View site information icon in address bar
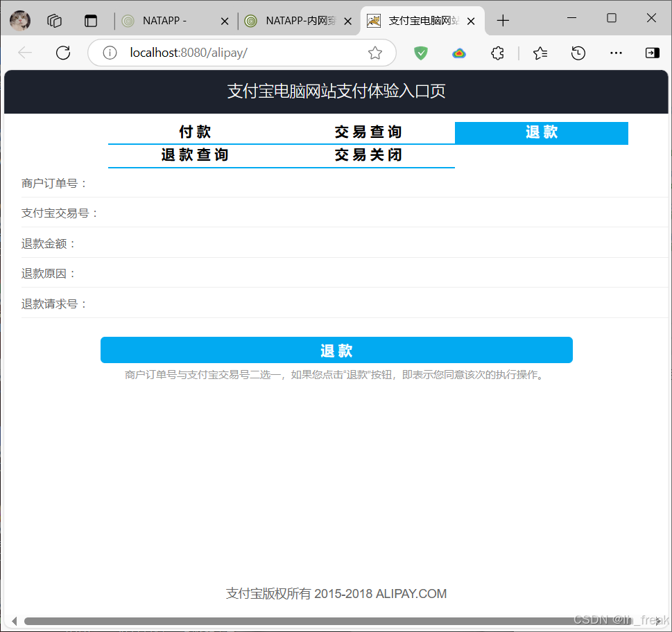The height and width of the screenshot is (632, 672). click(110, 53)
